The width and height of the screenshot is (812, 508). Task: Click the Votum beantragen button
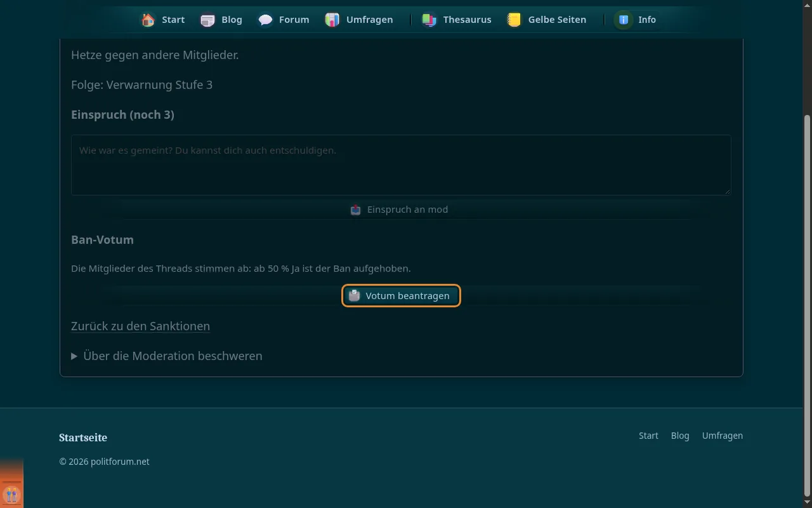tap(401, 296)
